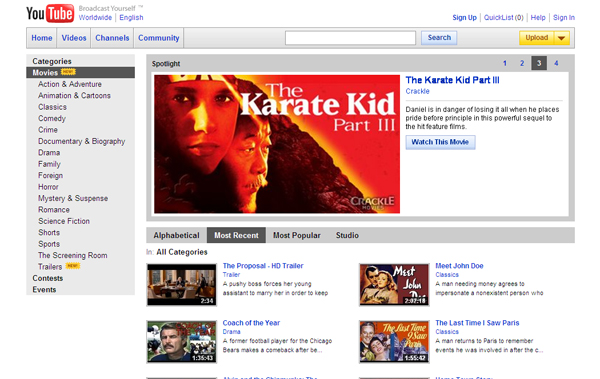Click Watch This Movie button
The width and height of the screenshot is (600, 379).
point(440,142)
